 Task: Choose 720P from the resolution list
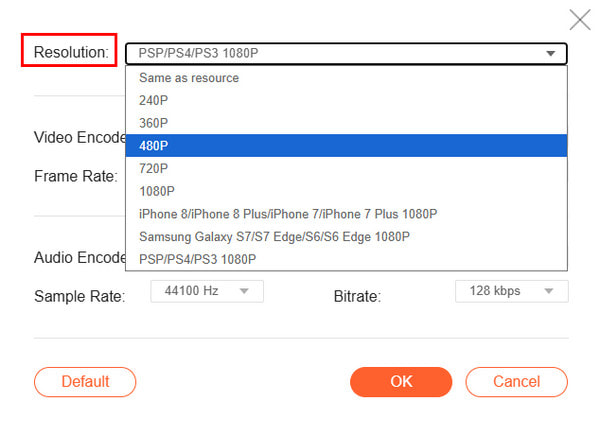click(x=154, y=168)
